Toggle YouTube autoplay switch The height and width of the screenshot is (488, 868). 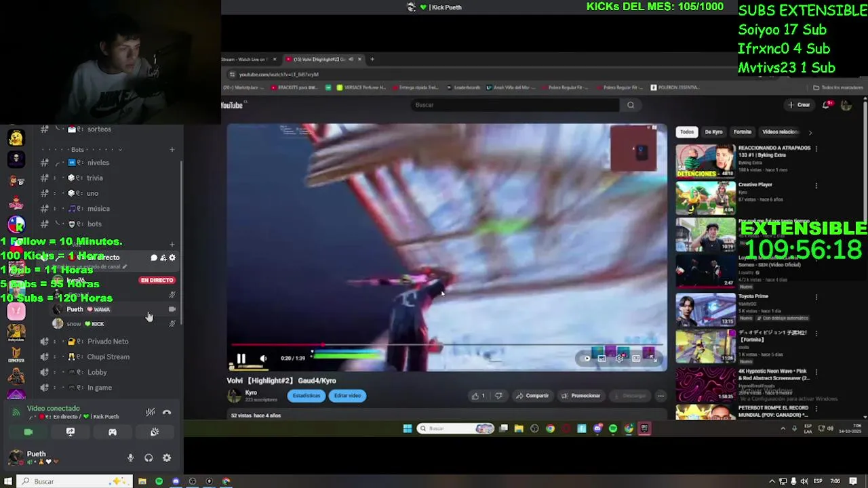click(586, 359)
